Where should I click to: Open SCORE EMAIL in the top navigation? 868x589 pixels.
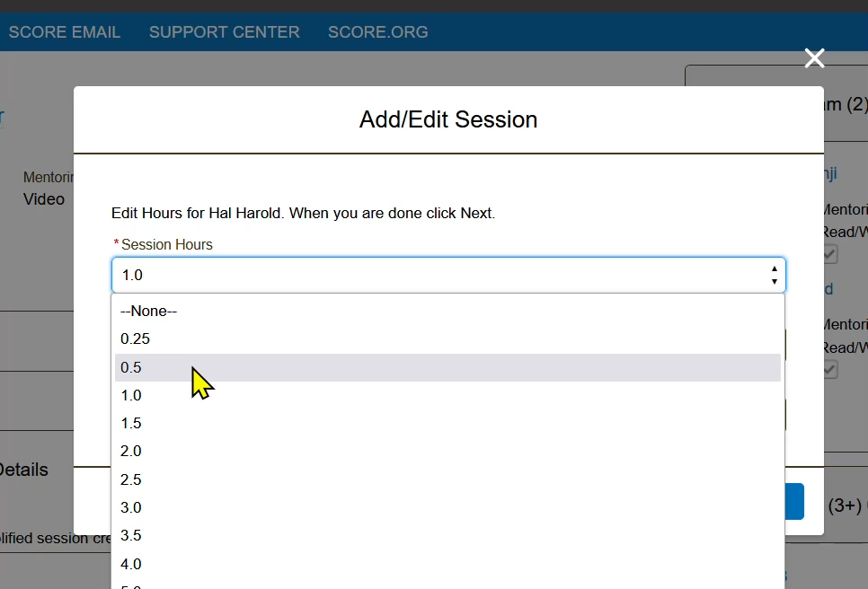coord(65,32)
